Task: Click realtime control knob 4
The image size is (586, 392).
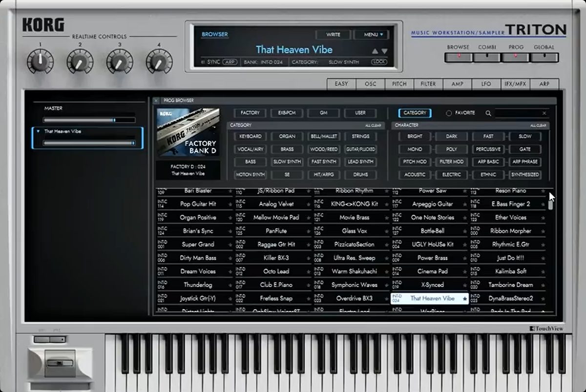Action: [158, 62]
